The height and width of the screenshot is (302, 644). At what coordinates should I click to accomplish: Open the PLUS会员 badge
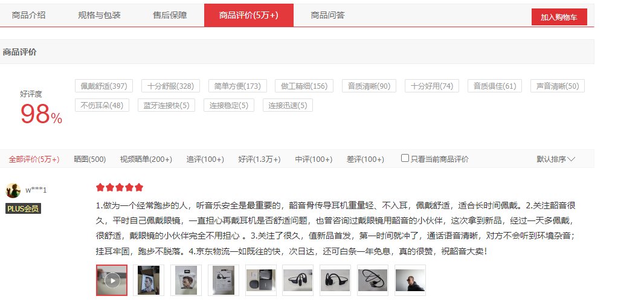click(24, 209)
